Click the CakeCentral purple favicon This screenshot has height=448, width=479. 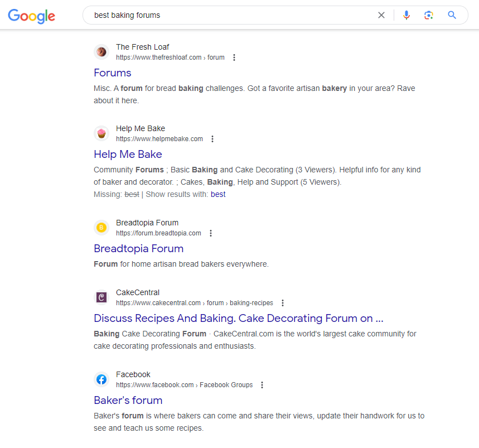click(x=101, y=297)
